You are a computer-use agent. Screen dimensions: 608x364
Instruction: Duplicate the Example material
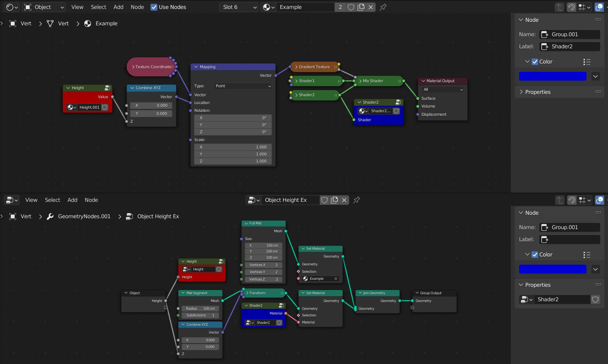pos(361,7)
